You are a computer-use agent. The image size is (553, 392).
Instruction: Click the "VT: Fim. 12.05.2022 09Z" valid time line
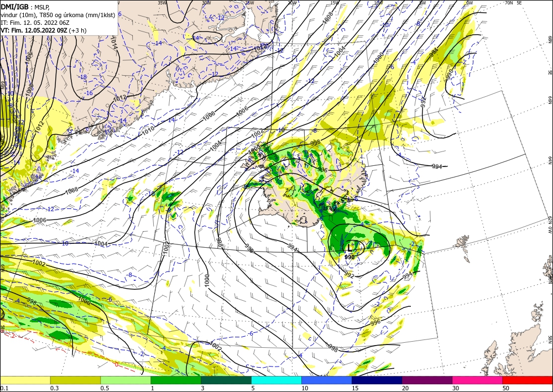(34, 30)
